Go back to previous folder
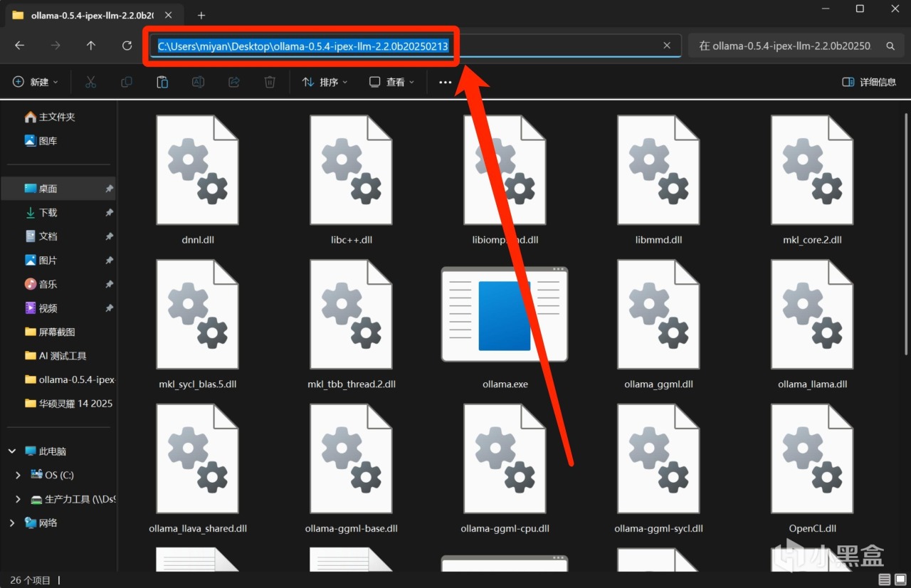The image size is (911, 588). pyautogui.click(x=20, y=46)
